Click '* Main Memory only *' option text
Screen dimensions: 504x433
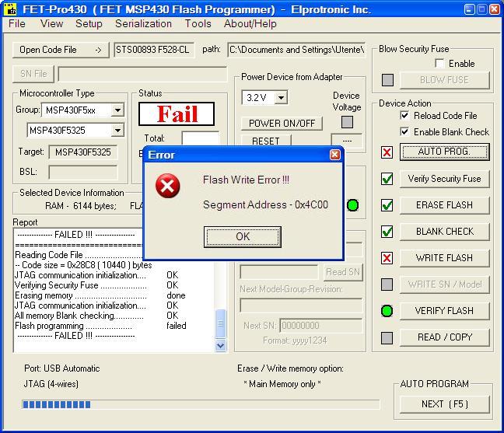click(x=282, y=384)
